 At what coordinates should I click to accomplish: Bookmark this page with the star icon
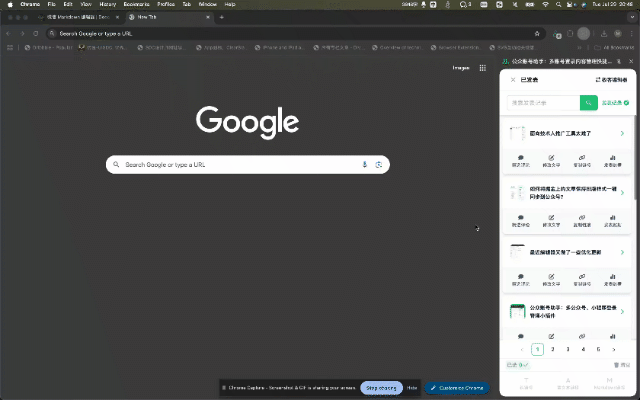pyautogui.click(x=537, y=33)
